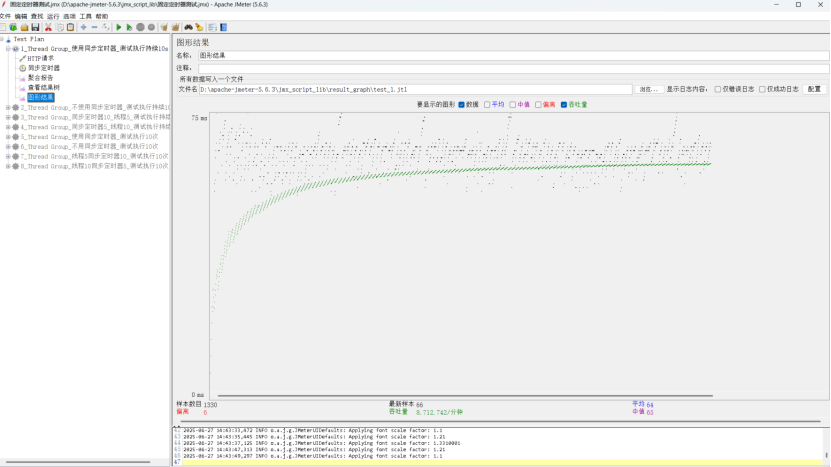
Task: Click the green Start test run icon
Action: coord(119,27)
